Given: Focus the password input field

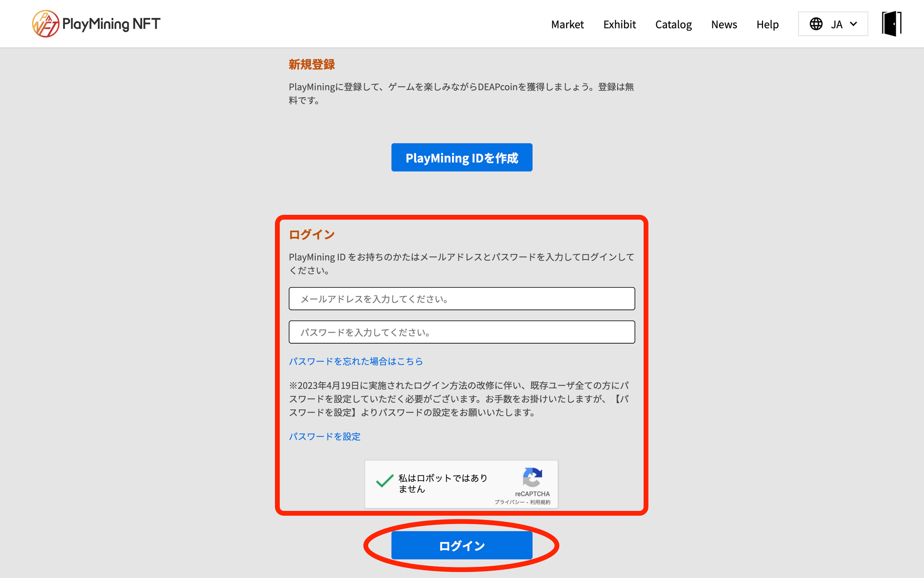Looking at the screenshot, I should coord(462,332).
